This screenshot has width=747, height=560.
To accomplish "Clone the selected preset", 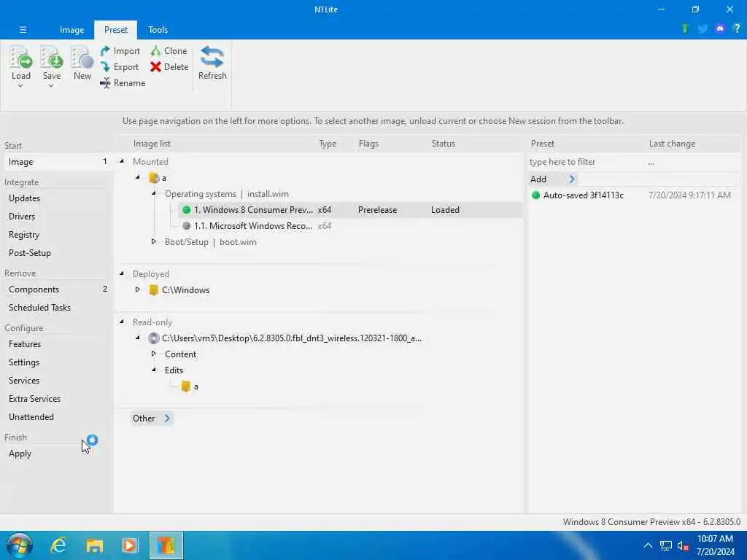I will click(x=169, y=51).
